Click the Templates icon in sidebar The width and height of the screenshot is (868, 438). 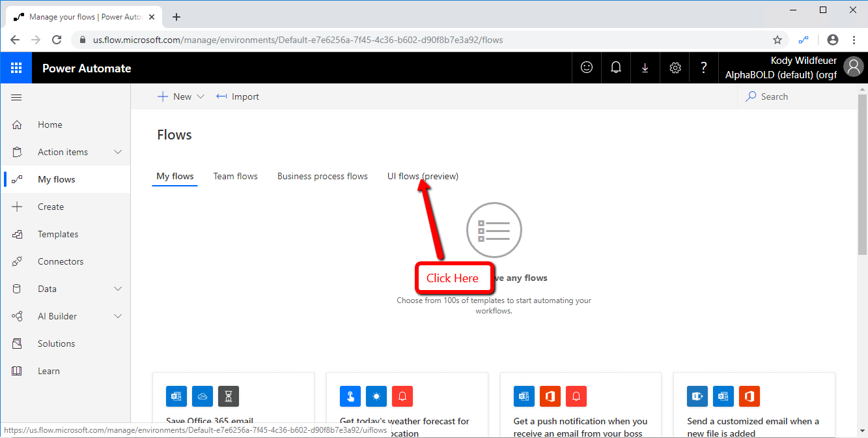tap(17, 234)
